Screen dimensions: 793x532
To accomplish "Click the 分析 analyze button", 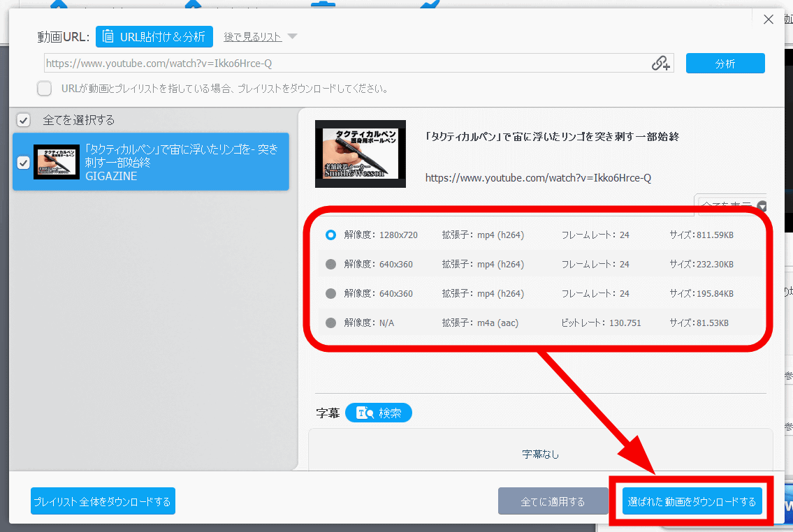I will pos(725,64).
